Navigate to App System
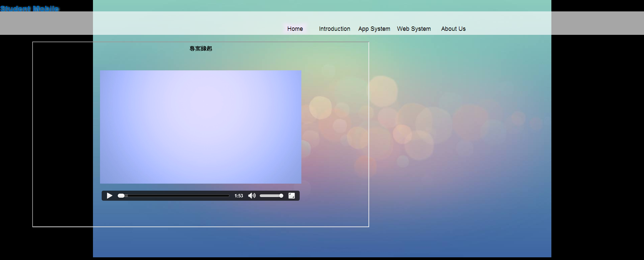Screen dimensions: 644x260 374,29
